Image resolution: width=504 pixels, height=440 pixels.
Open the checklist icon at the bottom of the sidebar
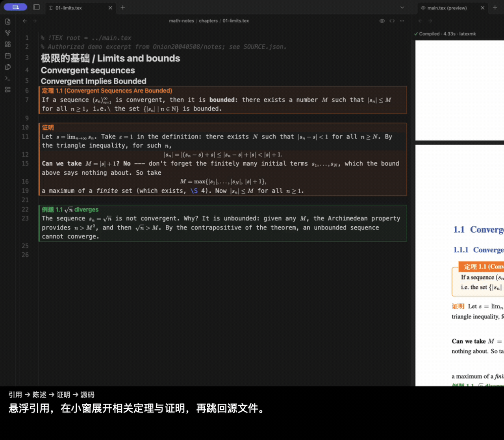pyautogui.click(x=7, y=90)
